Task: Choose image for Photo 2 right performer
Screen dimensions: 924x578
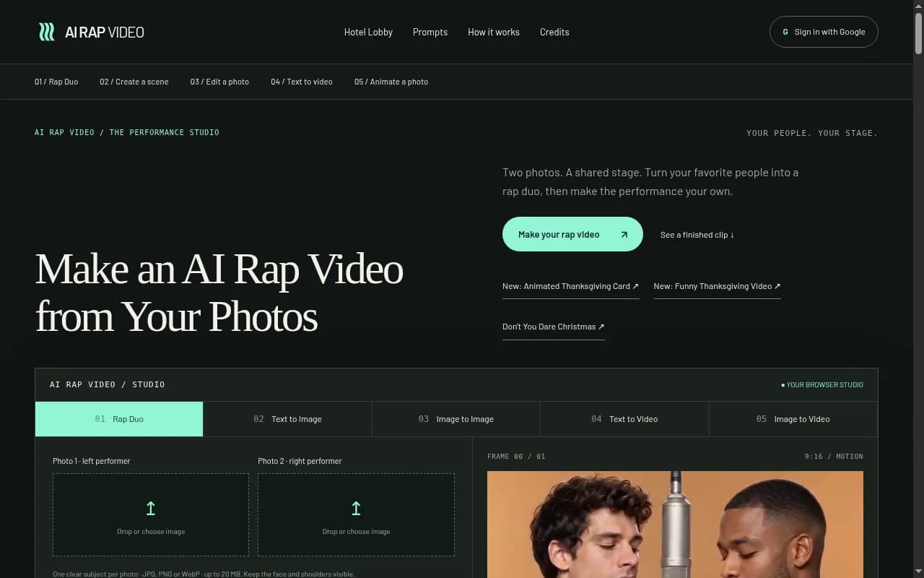Action: (356, 514)
